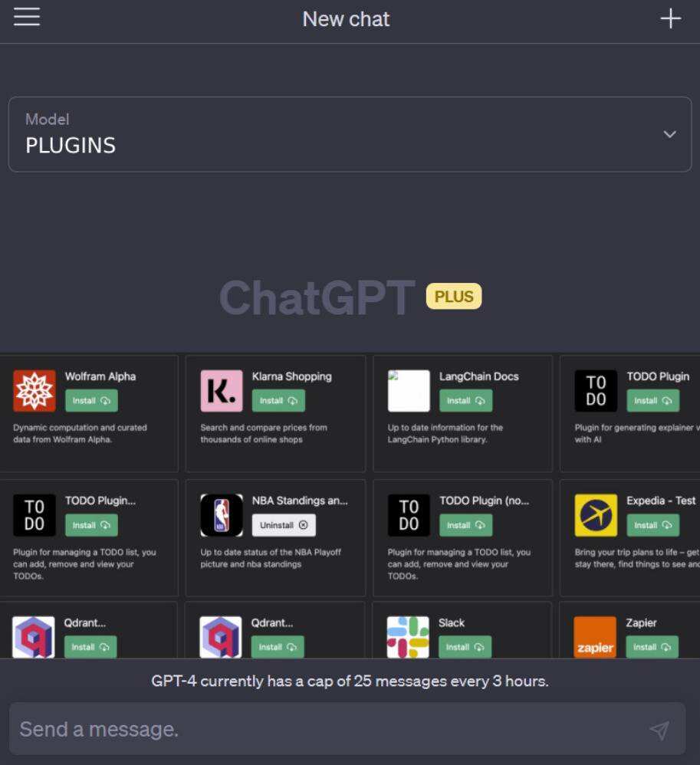Install the TODO Plugin (no... plugin

pyautogui.click(x=465, y=525)
